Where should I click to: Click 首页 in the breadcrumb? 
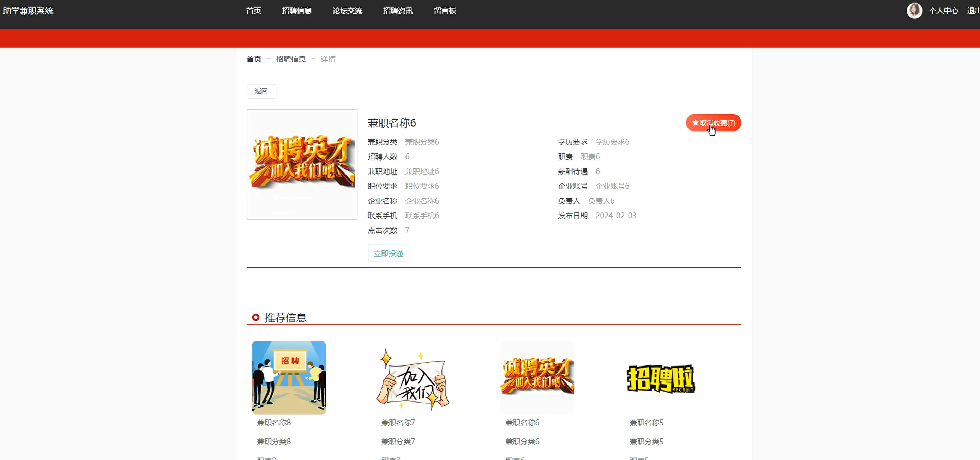[254, 59]
